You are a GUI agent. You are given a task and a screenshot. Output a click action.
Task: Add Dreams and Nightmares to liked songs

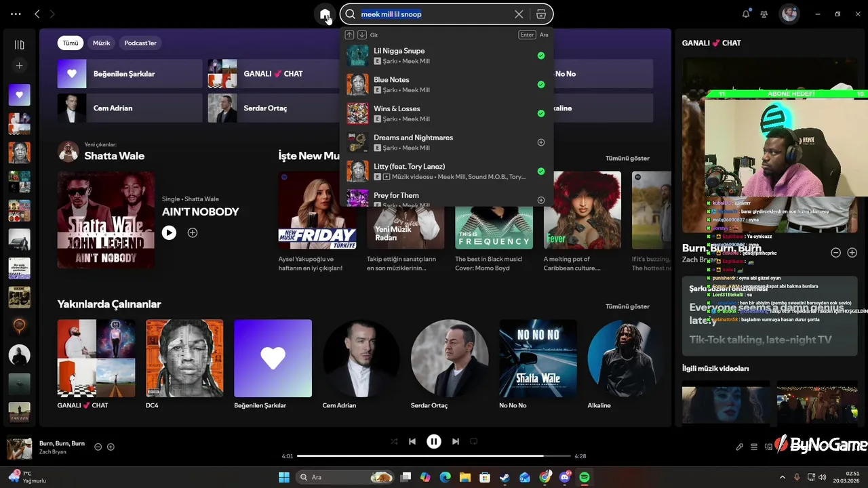[541, 142]
